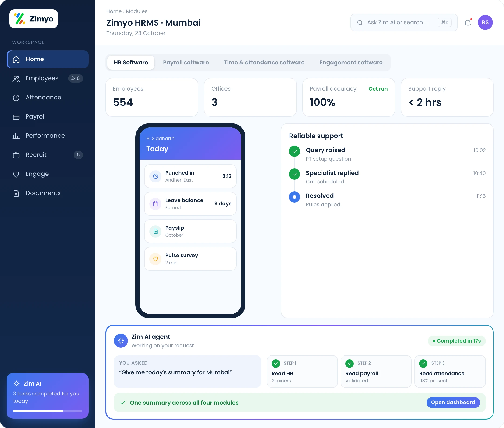The height and width of the screenshot is (428, 504).
Task: Select the HR Software tab
Action: (131, 63)
